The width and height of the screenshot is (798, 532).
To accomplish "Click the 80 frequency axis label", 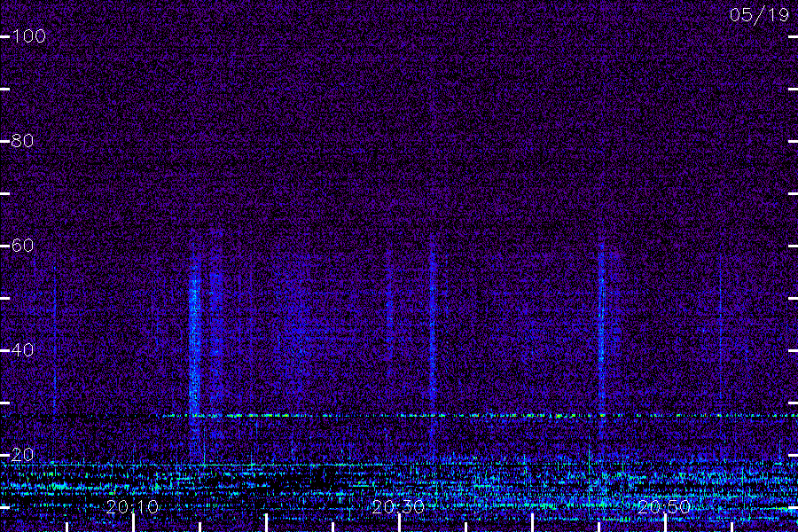I will [22, 140].
